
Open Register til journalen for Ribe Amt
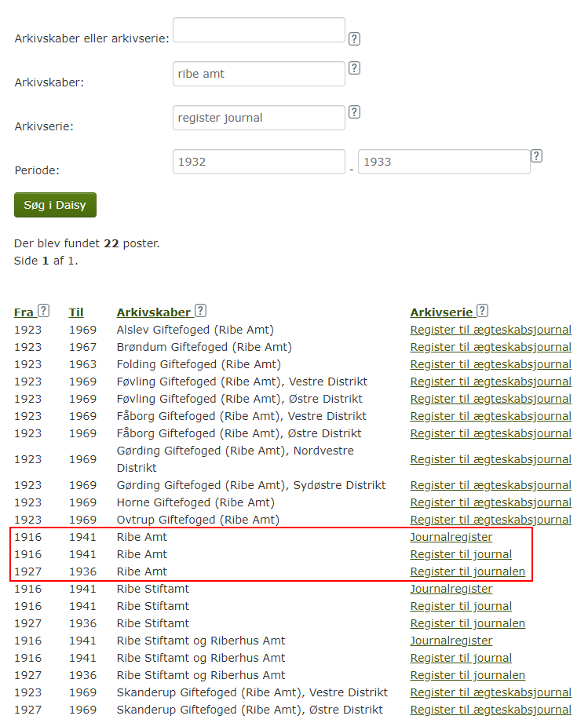click(x=468, y=571)
